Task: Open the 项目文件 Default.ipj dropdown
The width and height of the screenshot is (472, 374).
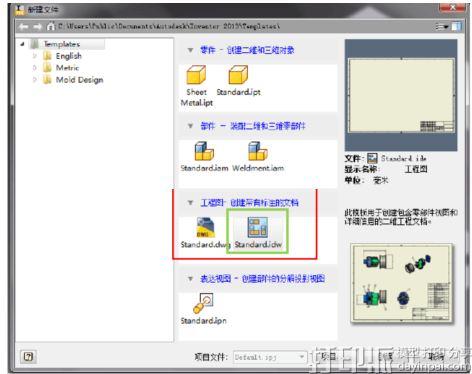Action: point(270,357)
